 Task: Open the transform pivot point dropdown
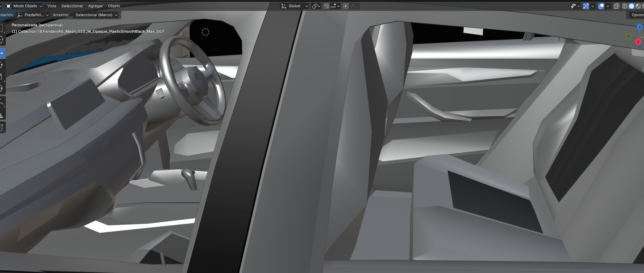(316, 6)
